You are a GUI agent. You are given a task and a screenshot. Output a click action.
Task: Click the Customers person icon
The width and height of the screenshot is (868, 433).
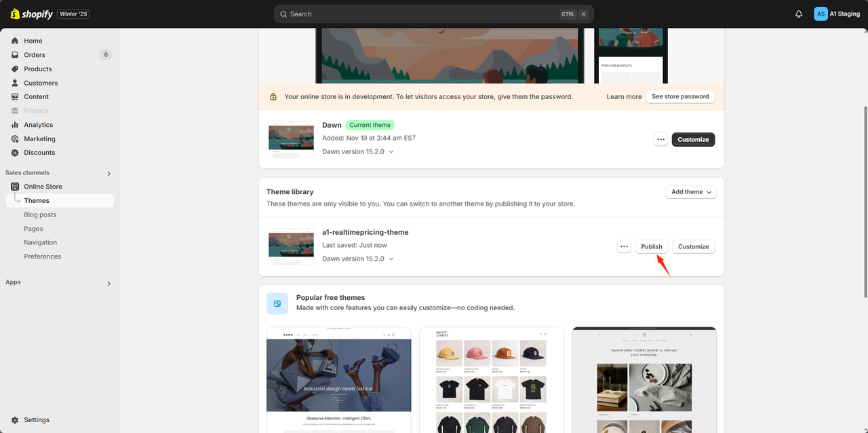tap(15, 83)
